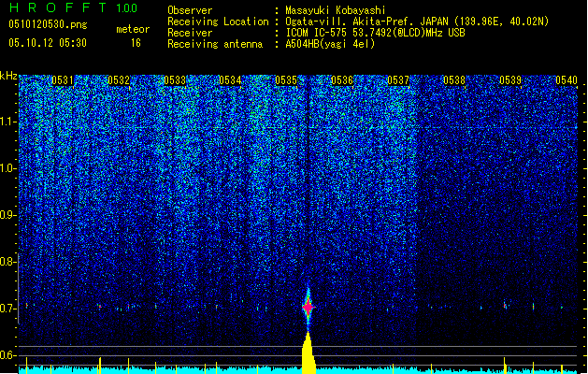Viewport: 588px width, 374px height.
Task: Click the 0531 time marker
Action: [x=63, y=80]
